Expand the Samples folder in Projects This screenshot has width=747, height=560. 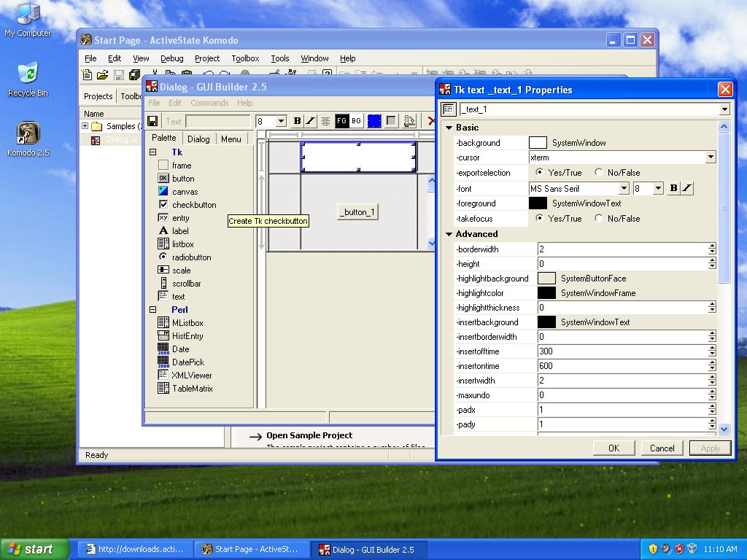point(85,126)
